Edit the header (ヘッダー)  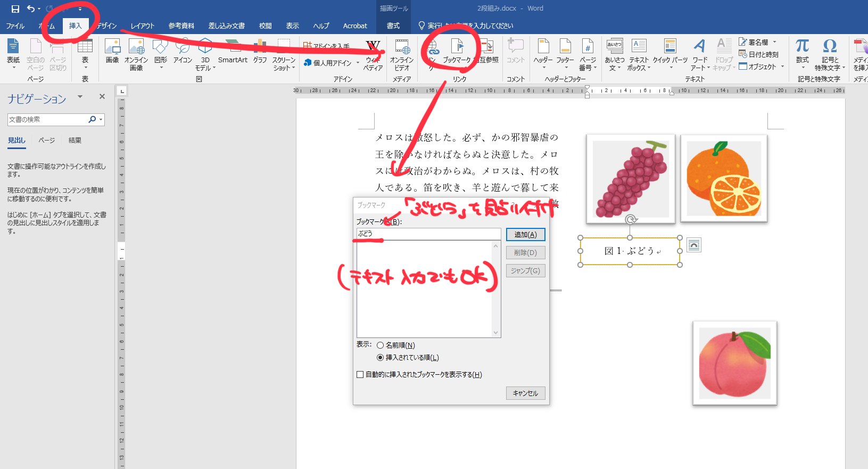(543, 54)
